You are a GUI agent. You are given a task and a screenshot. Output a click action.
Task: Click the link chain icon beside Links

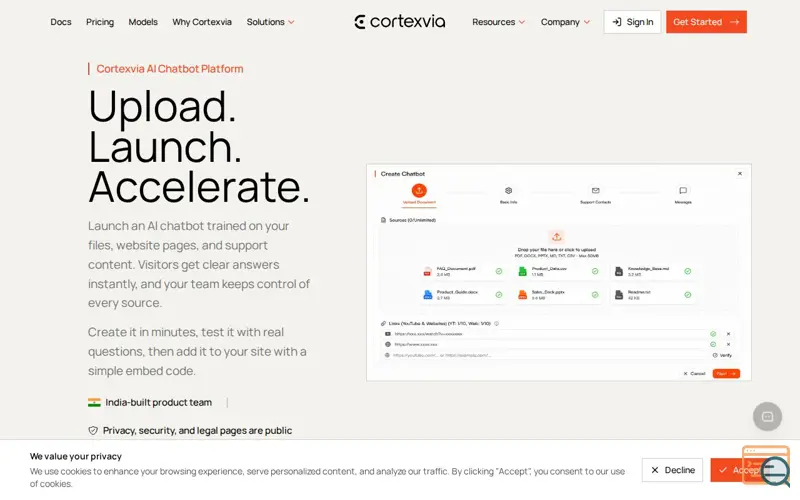383,323
